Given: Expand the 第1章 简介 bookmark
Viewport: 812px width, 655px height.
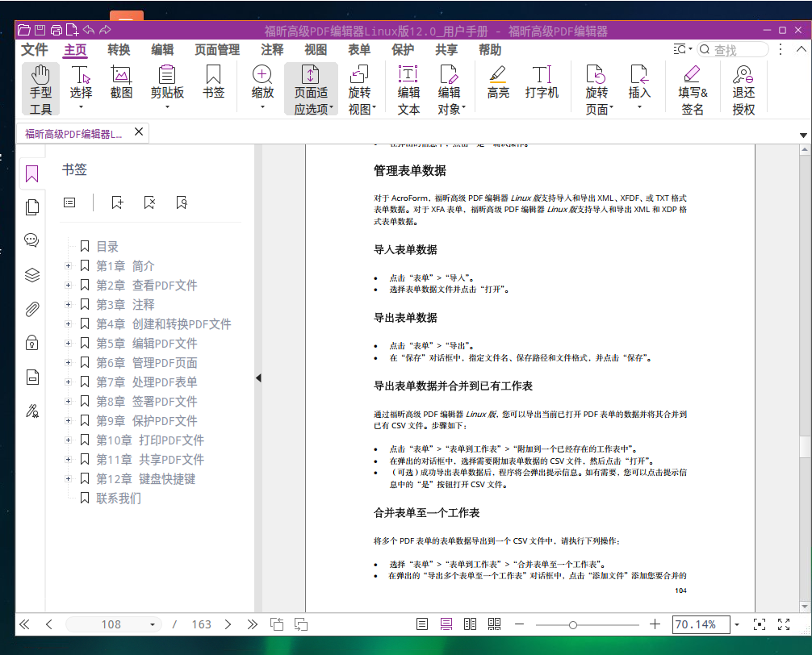Looking at the screenshot, I should coord(68,266).
